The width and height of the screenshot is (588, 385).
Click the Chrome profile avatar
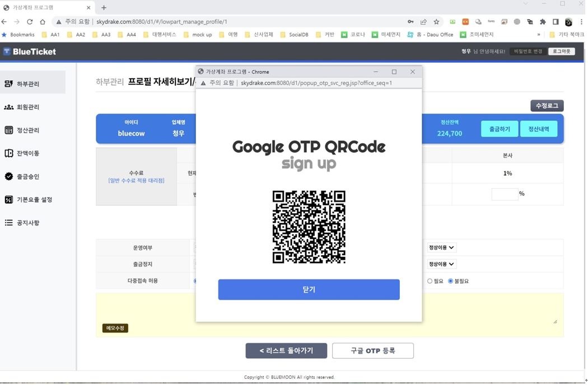point(568,22)
